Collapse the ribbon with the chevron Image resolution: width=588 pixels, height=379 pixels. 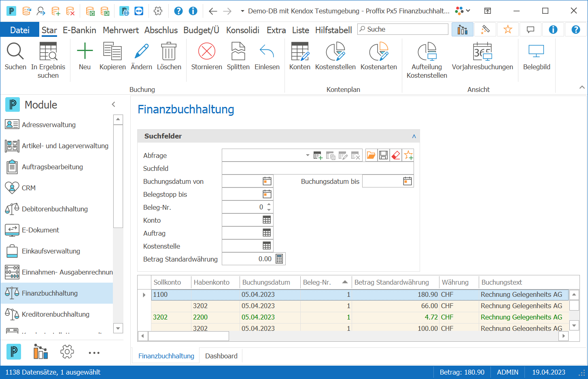(582, 87)
